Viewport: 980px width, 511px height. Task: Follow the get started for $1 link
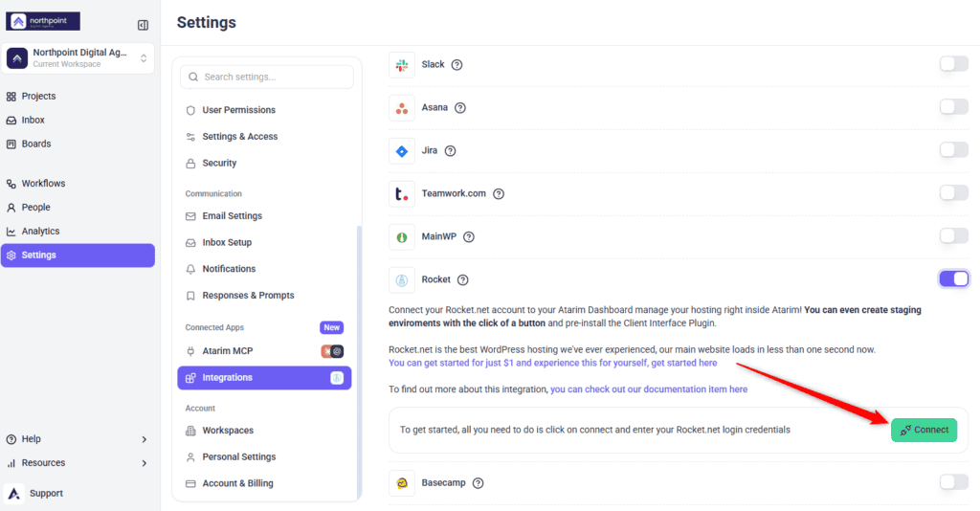pyautogui.click(x=552, y=363)
